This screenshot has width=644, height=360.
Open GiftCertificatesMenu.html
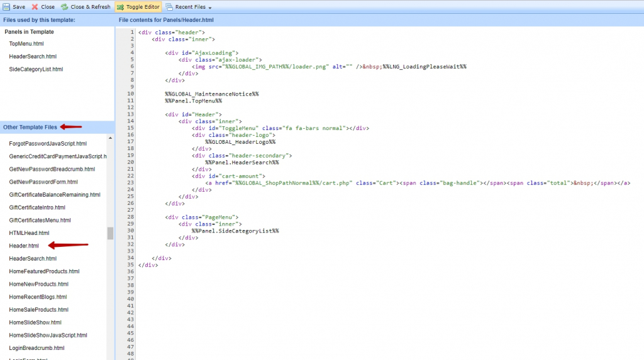[40, 220]
